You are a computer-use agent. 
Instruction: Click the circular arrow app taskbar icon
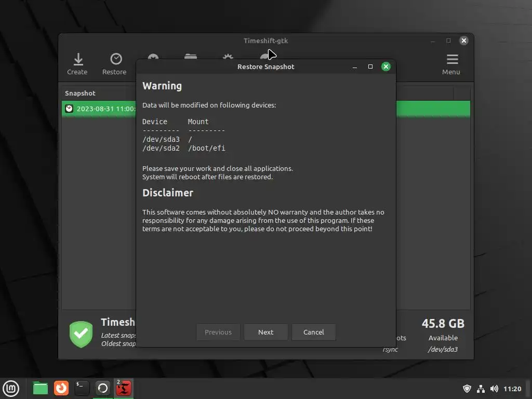[x=103, y=389]
